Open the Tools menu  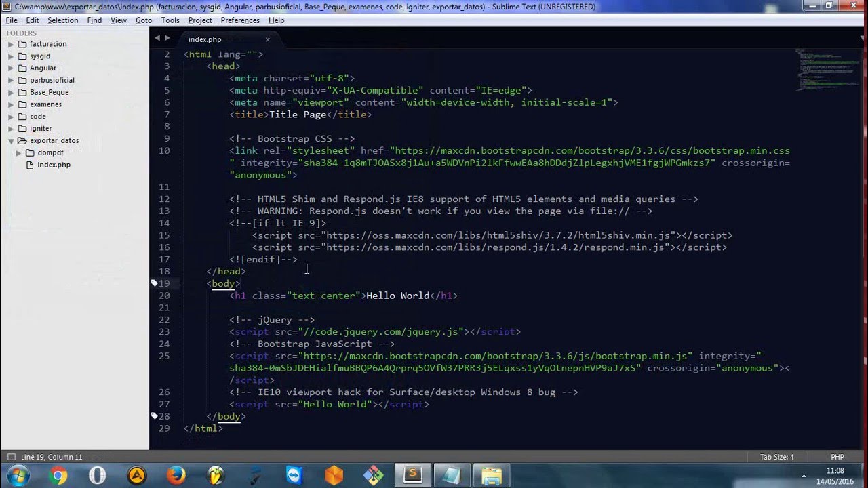pos(170,20)
